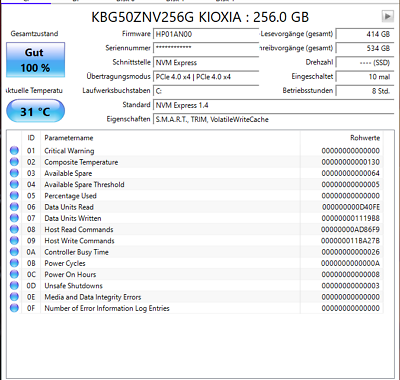This screenshot has width=400, height=380.
Task: Select the Host Write Commands parameter name
Action: (80, 241)
